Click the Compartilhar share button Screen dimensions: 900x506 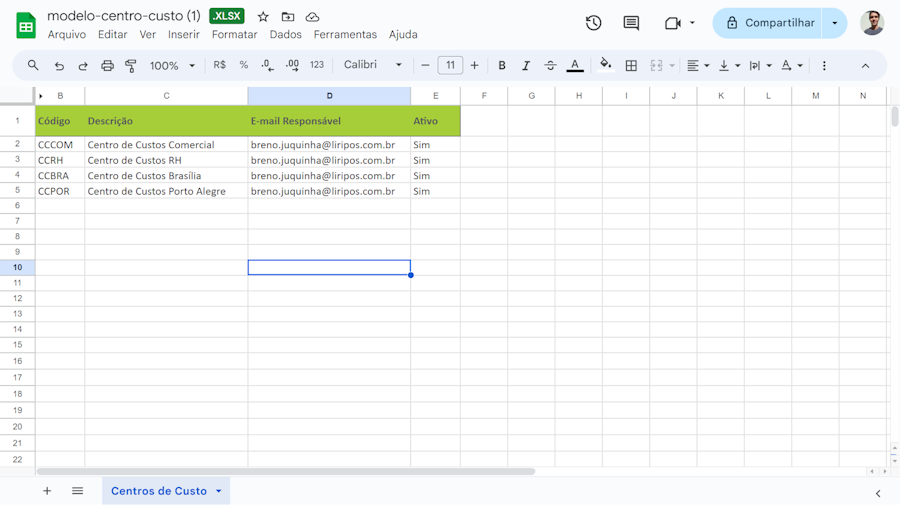point(770,23)
